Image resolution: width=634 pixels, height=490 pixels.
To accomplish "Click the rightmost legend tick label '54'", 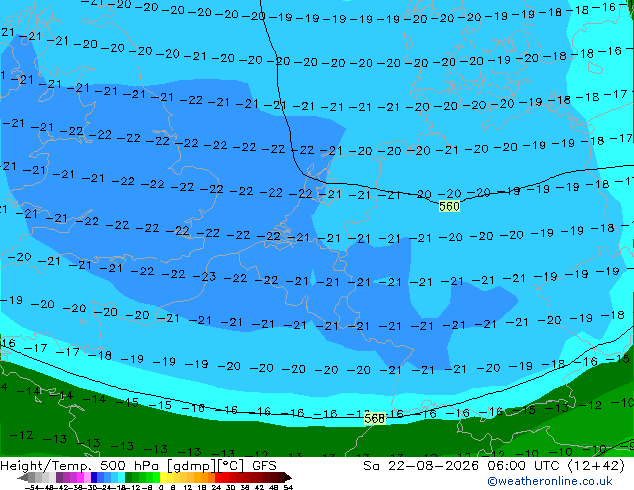I will point(288,488).
